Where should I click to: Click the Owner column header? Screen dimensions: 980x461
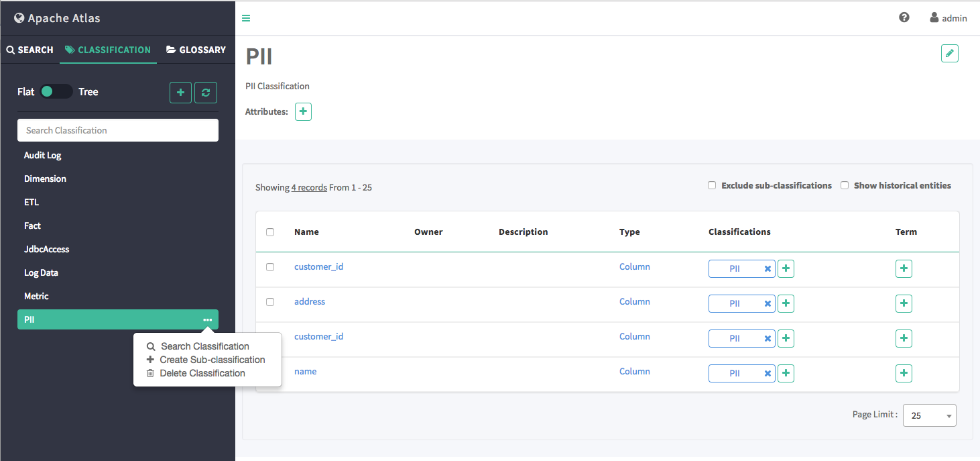coord(428,232)
